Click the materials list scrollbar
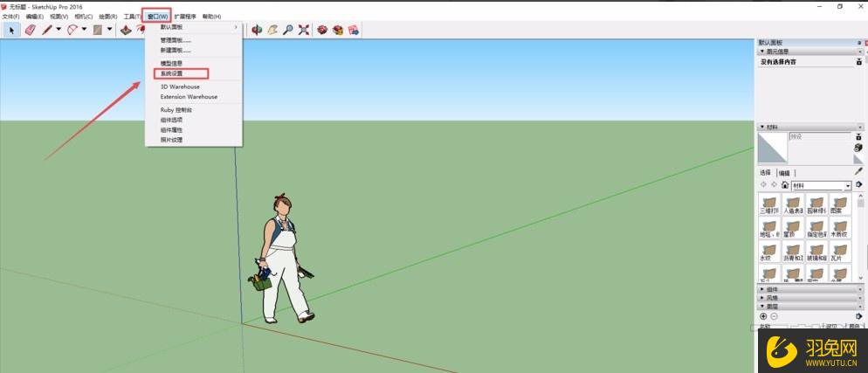The image size is (868, 373). 860,238
